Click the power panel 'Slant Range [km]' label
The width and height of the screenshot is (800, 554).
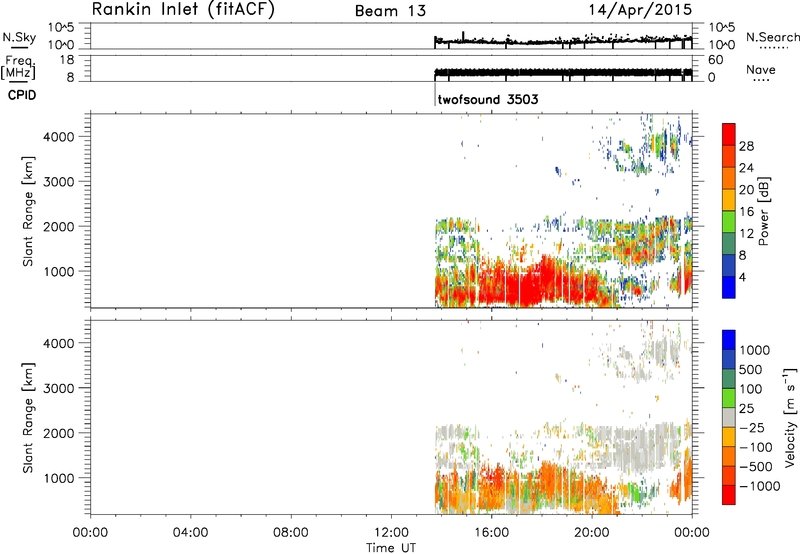click(x=28, y=211)
